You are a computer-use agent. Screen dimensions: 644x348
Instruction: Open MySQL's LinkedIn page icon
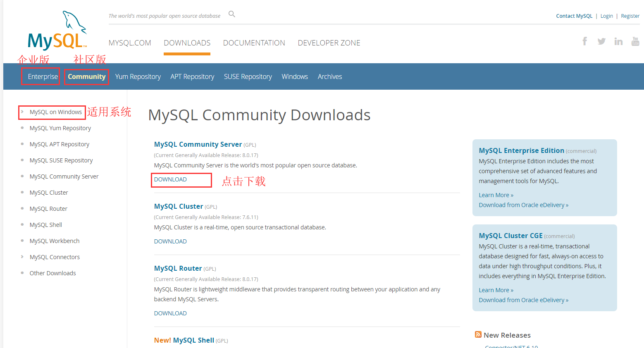pyautogui.click(x=618, y=41)
